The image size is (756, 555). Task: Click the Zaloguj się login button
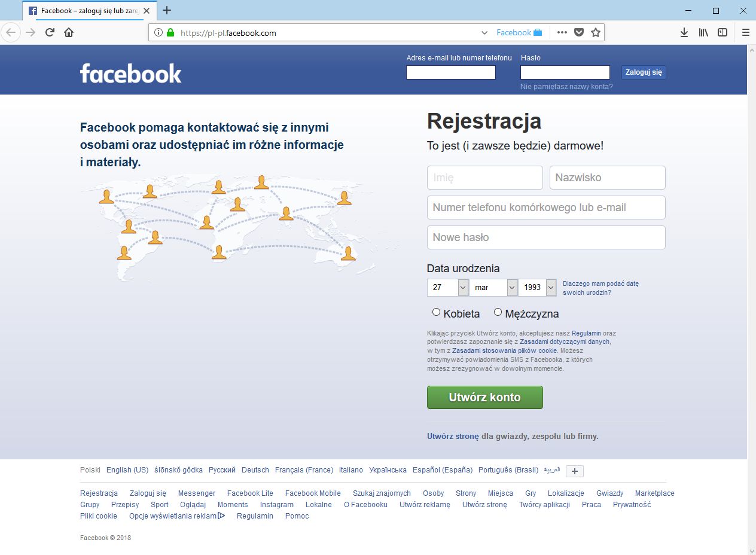click(x=644, y=72)
